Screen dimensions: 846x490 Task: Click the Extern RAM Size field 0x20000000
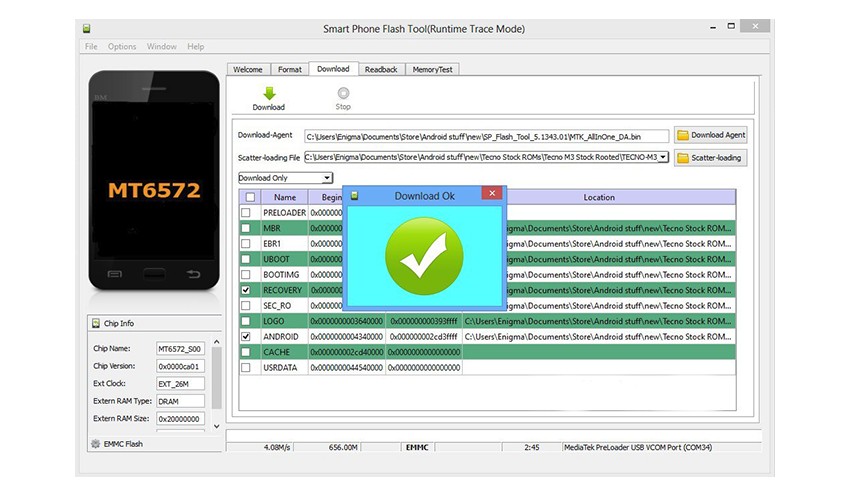tap(180, 419)
